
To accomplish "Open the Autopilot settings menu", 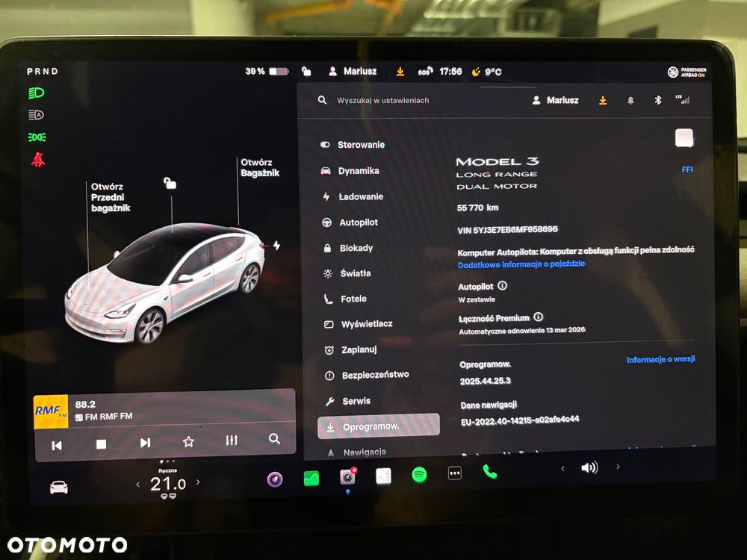I will (x=350, y=223).
